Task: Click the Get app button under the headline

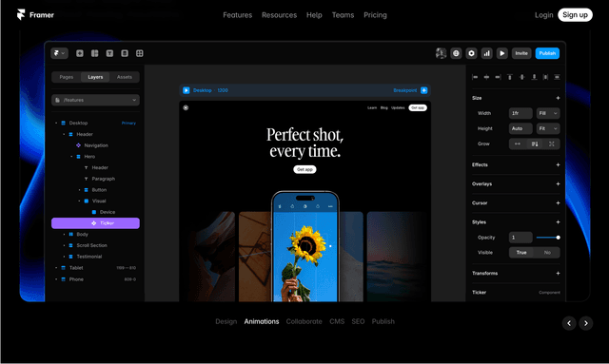Action: pyautogui.click(x=304, y=169)
